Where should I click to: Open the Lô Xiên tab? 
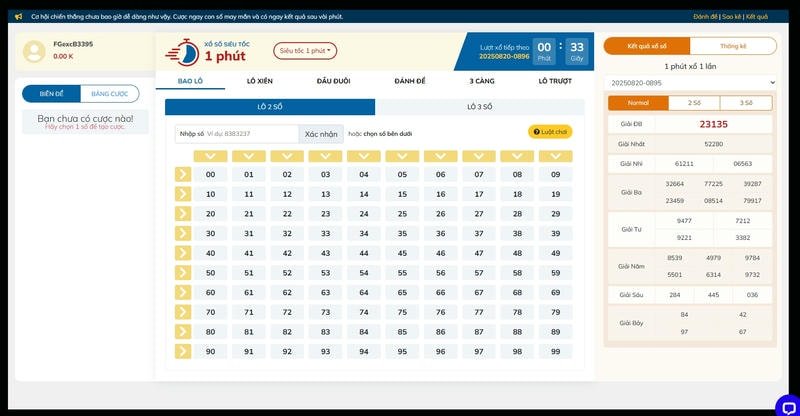[259, 80]
